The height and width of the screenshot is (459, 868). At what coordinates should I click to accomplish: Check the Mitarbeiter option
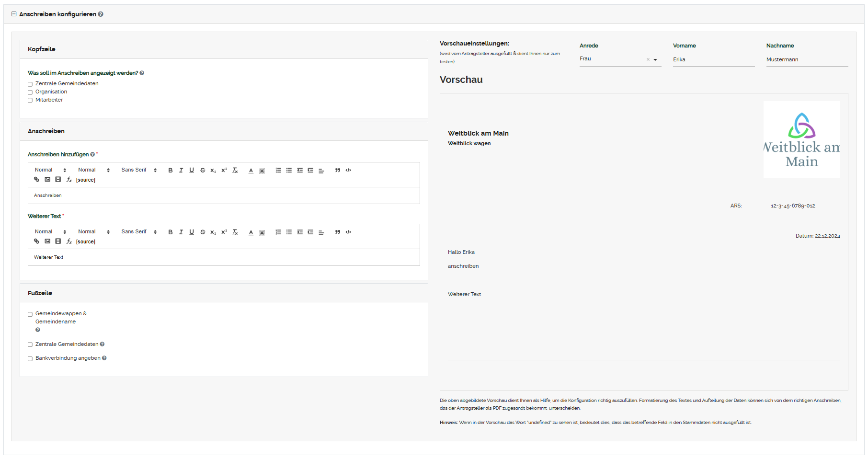point(30,101)
